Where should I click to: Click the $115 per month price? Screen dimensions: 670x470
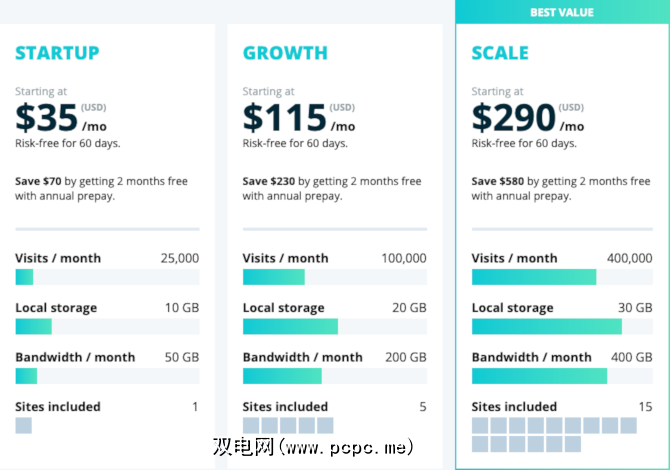click(298, 119)
